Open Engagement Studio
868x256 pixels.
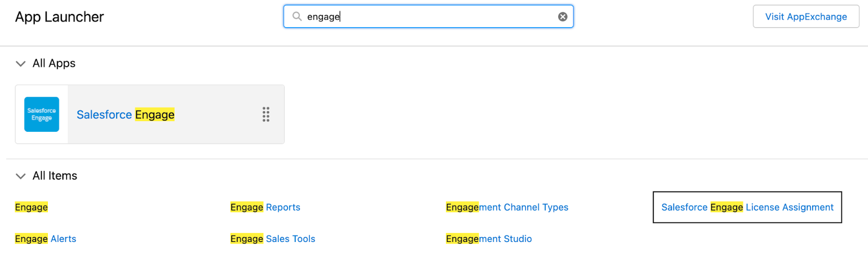click(489, 239)
